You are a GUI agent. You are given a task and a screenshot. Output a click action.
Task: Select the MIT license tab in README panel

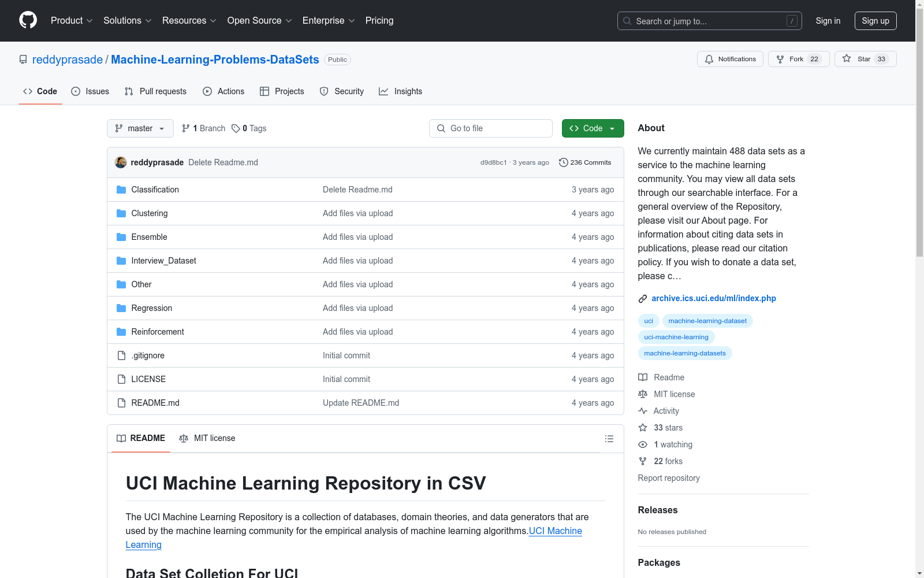[x=207, y=438]
